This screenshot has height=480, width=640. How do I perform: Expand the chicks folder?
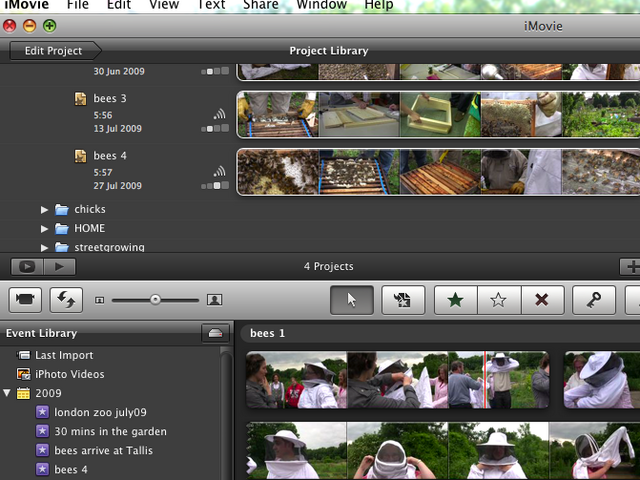44,210
